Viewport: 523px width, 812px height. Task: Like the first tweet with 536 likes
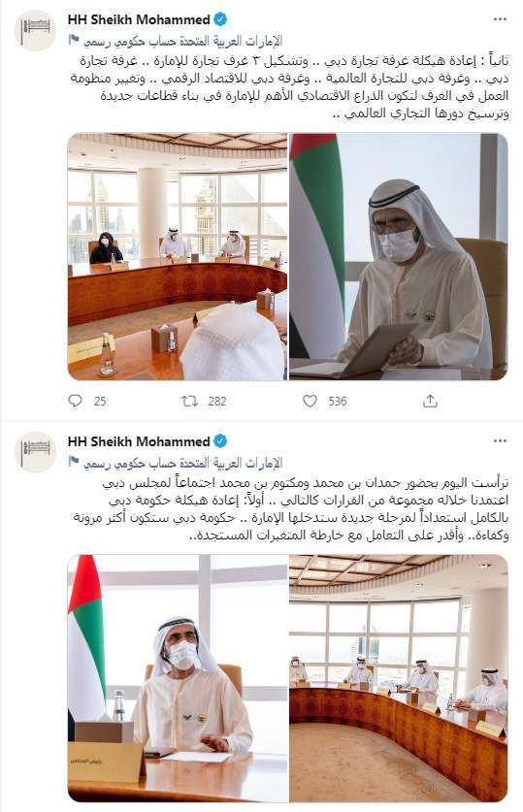[x=310, y=401]
